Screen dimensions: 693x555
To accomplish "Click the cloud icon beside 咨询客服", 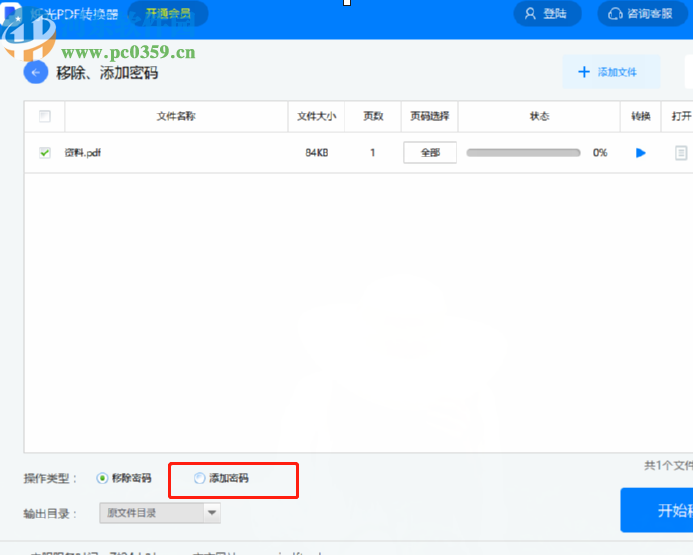I will [613, 13].
